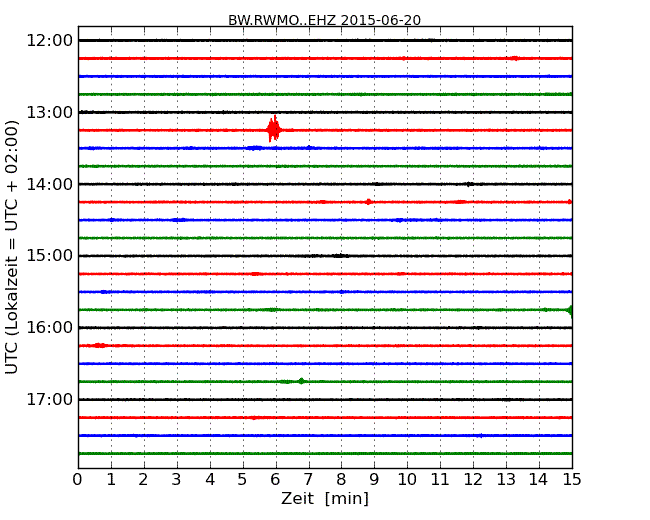
Task: Click the green burst at right end of 15:45 trace
Action: [x=570, y=310]
